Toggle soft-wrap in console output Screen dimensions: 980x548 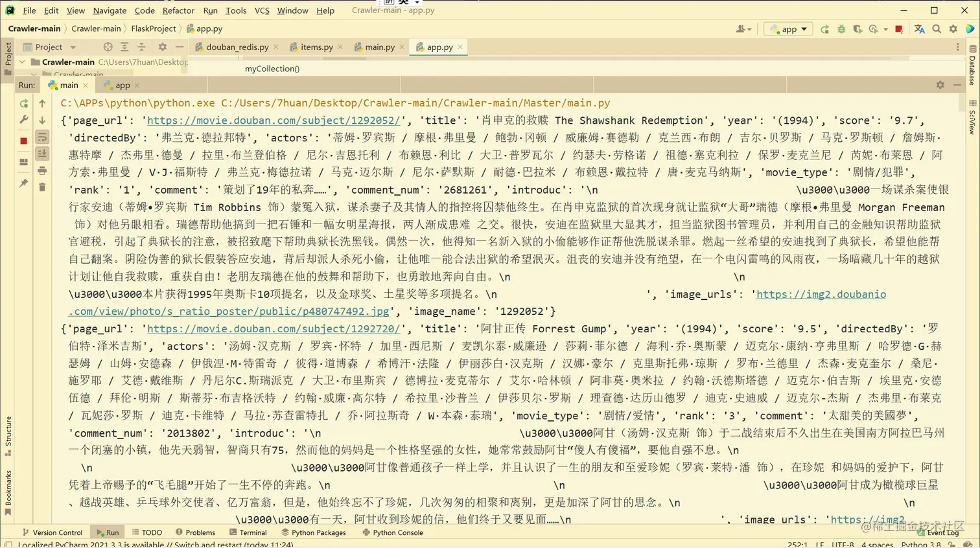42,137
